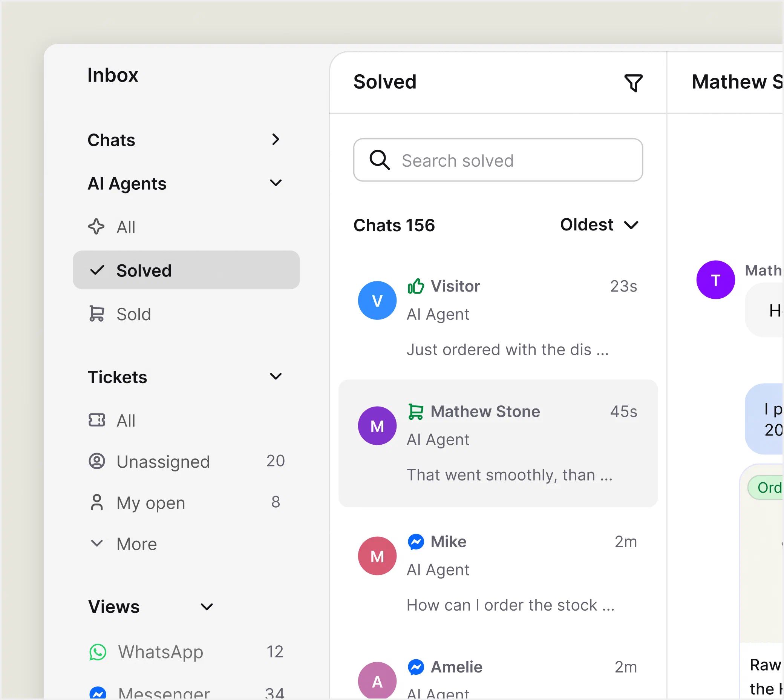
Task: Open All under Tickets
Action: [186, 420]
